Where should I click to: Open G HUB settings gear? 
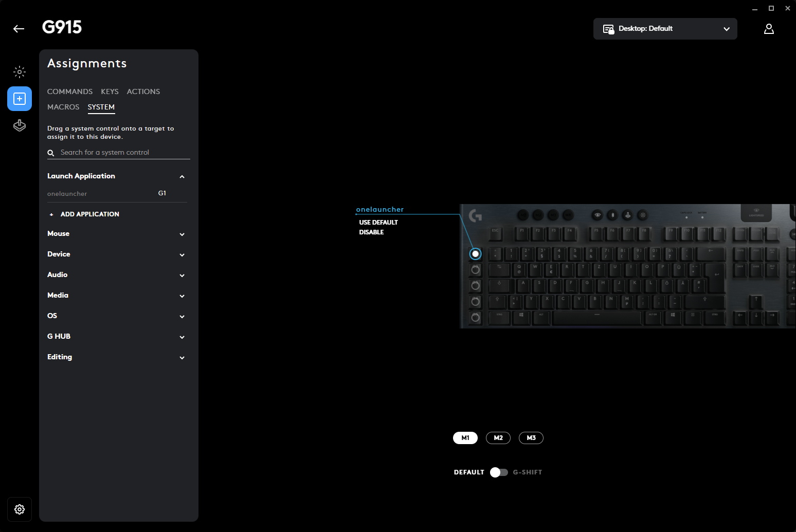pyautogui.click(x=20, y=509)
